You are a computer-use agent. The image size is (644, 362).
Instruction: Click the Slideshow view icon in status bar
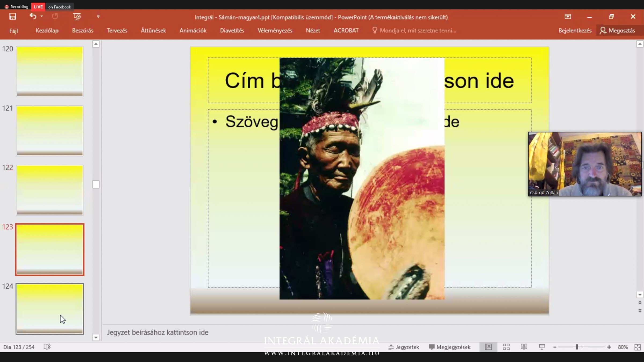[542, 347]
